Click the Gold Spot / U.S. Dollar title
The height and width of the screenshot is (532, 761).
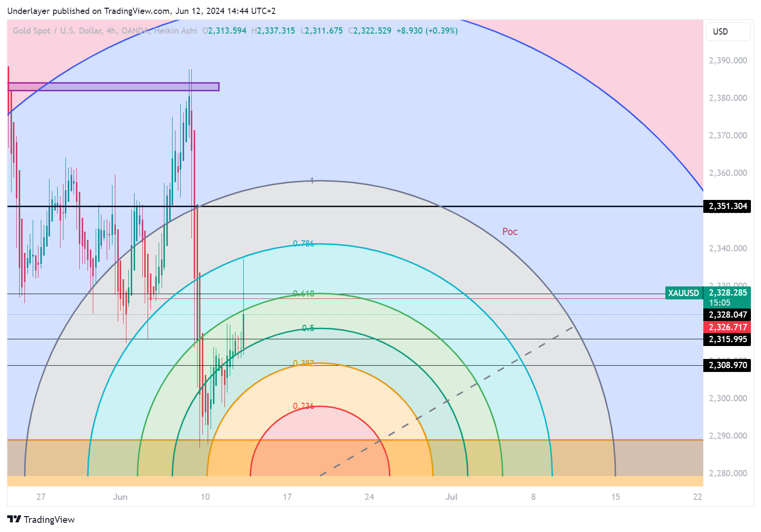pos(57,31)
